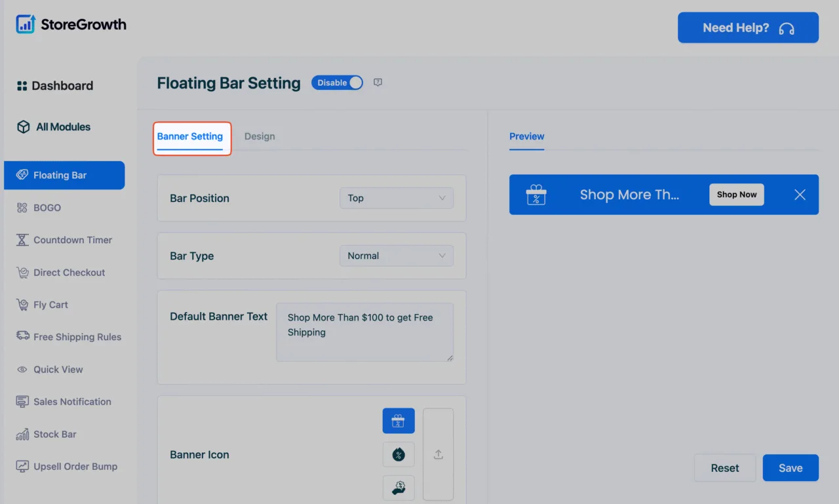Save the floating bar settings

pyautogui.click(x=790, y=468)
